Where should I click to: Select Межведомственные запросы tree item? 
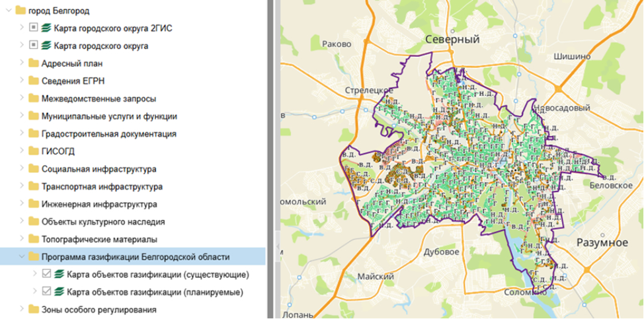tap(99, 99)
